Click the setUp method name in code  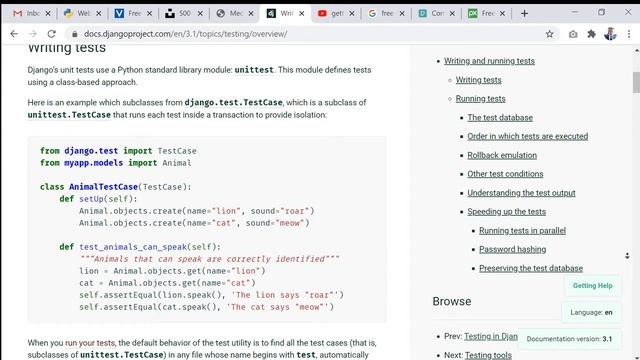click(91, 199)
